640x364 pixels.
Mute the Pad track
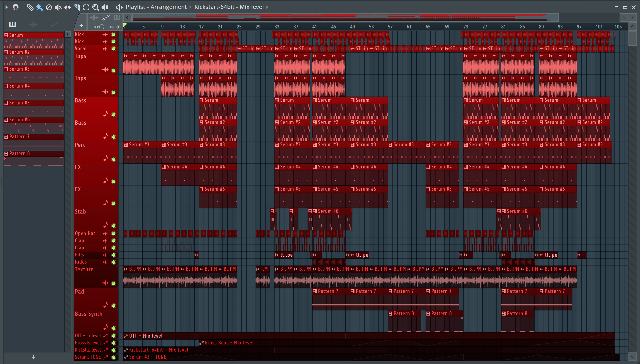[x=114, y=306]
